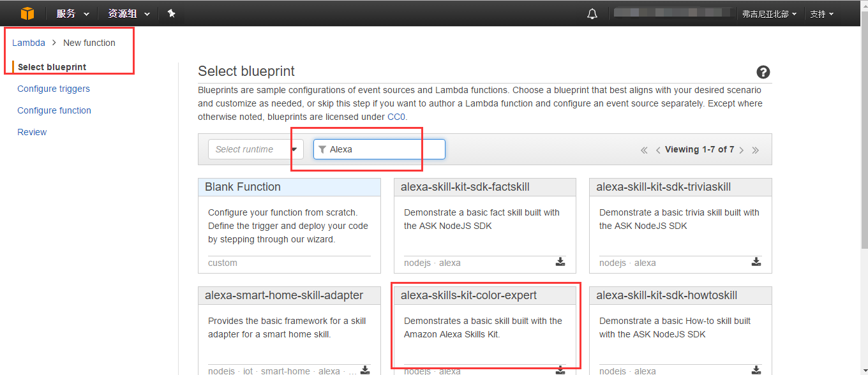Screen dimensions: 868x375
Task: Go to the previous blueprints page
Action: tap(658, 150)
